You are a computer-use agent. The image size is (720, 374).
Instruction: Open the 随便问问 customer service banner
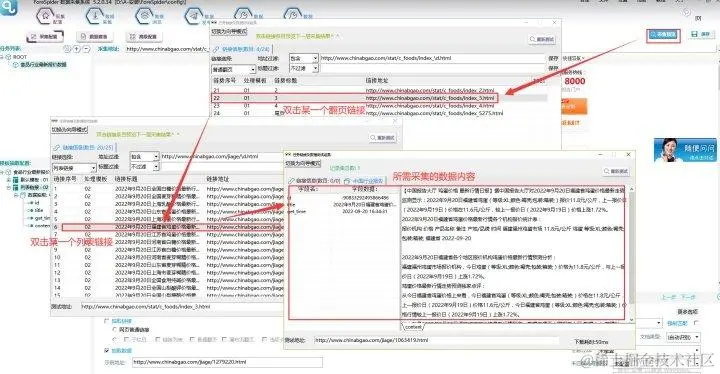pos(685,150)
